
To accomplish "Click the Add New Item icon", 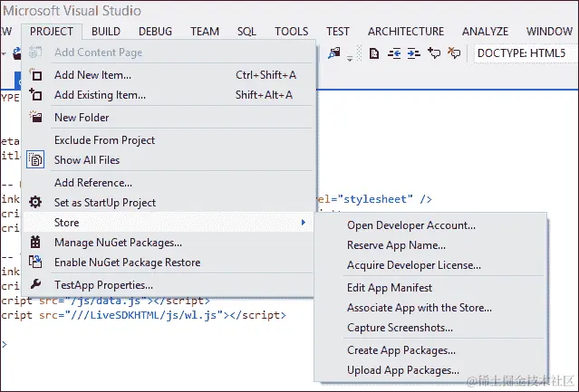I will pos(35,75).
